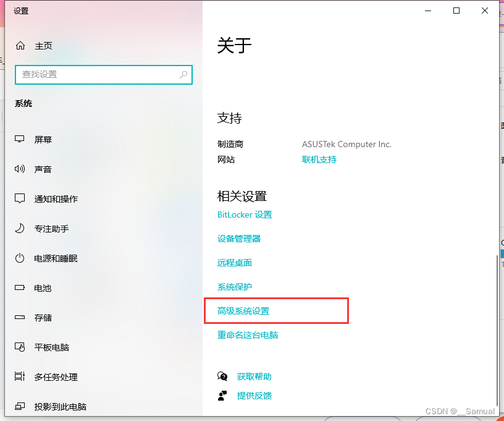Click the 电池 battery icon
The width and height of the screenshot is (504, 421).
click(x=20, y=287)
